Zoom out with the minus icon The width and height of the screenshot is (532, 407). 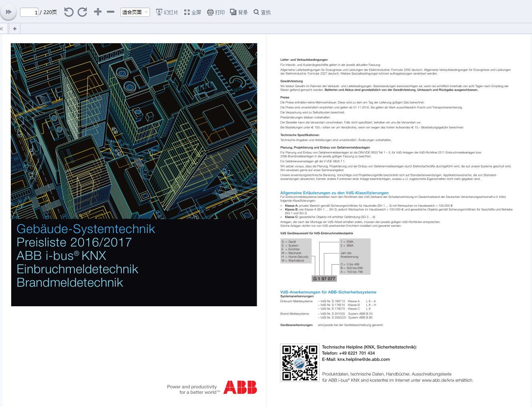pos(111,12)
